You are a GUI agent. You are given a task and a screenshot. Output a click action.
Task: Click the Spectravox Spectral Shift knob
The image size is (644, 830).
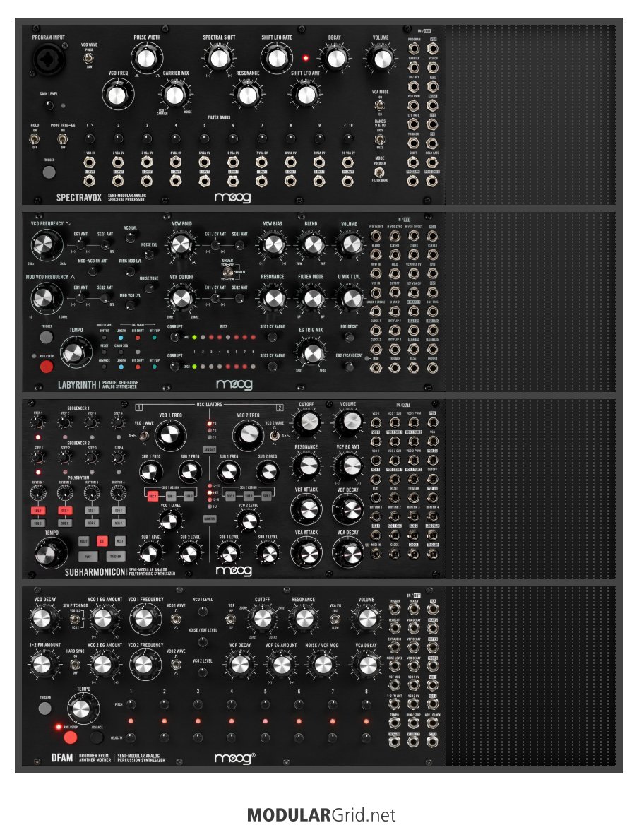click(218, 58)
